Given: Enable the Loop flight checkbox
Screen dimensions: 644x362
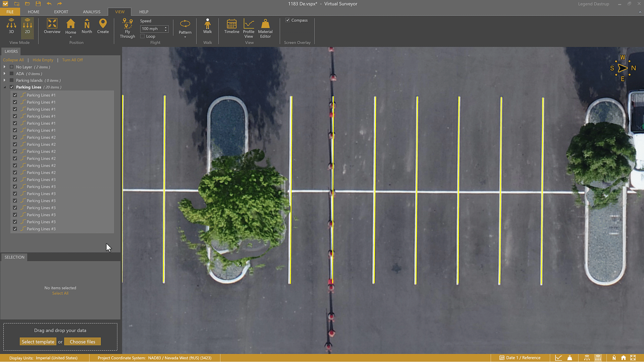Looking at the screenshot, I should (143, 36).
